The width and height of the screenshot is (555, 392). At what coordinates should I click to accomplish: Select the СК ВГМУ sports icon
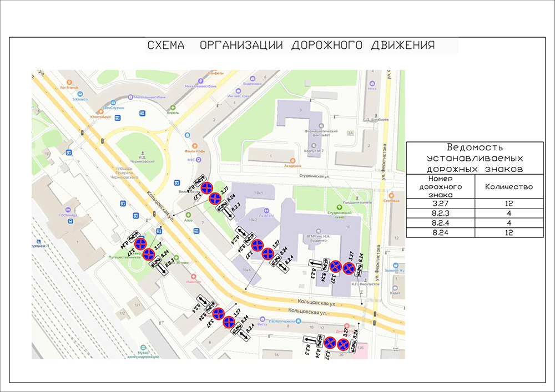pos(266,211)
